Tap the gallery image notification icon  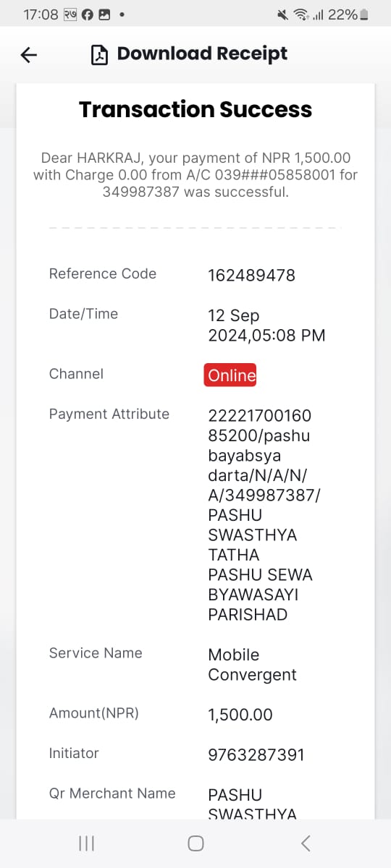pyautogui.click(x=104, y=14)
